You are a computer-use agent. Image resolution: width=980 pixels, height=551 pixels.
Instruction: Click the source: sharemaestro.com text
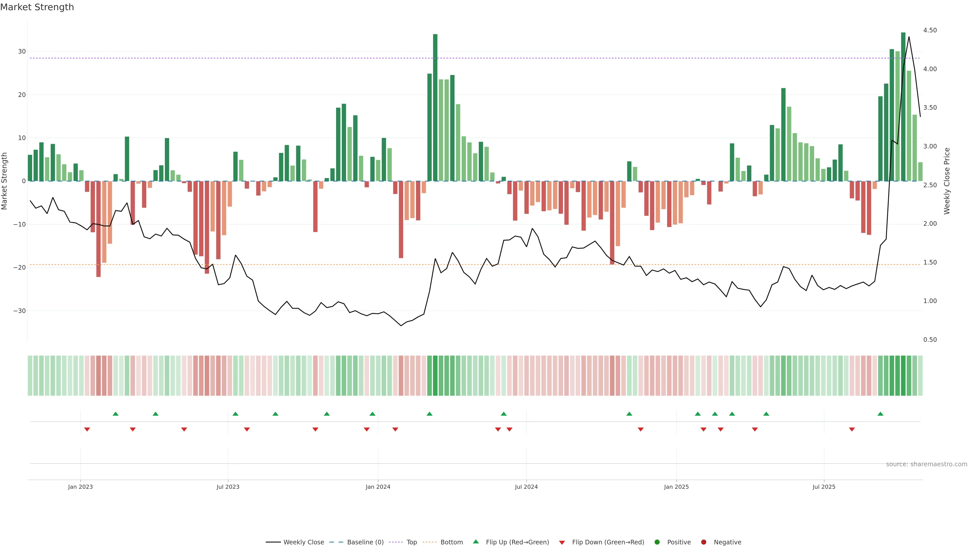coord(926,464)
